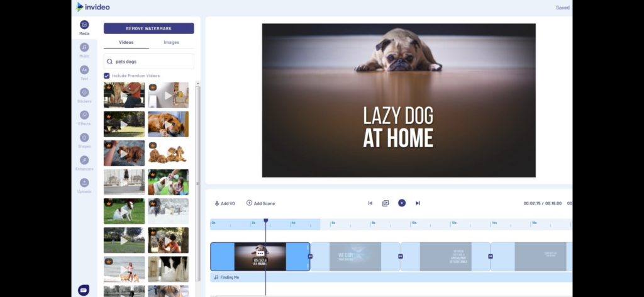Skip to the next scene
Image resolution: width=644 pixels, height=297 pixels.
click(x=418, y=203)
